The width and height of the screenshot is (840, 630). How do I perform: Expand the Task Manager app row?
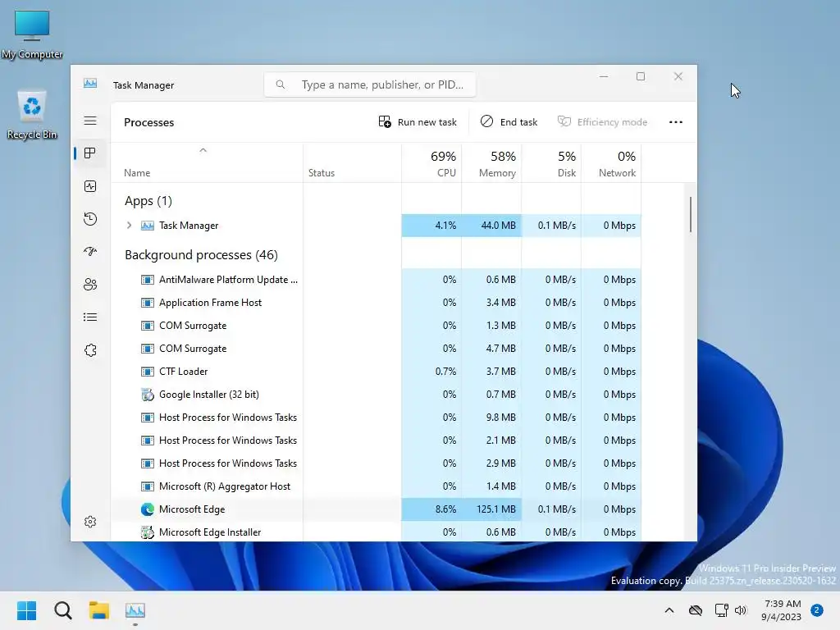click(x=129, y=226)
